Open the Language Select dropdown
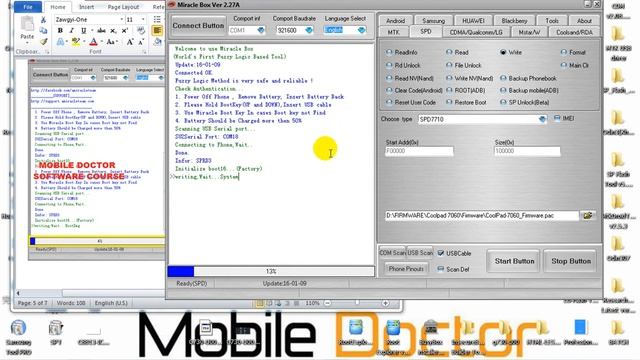 361,30
